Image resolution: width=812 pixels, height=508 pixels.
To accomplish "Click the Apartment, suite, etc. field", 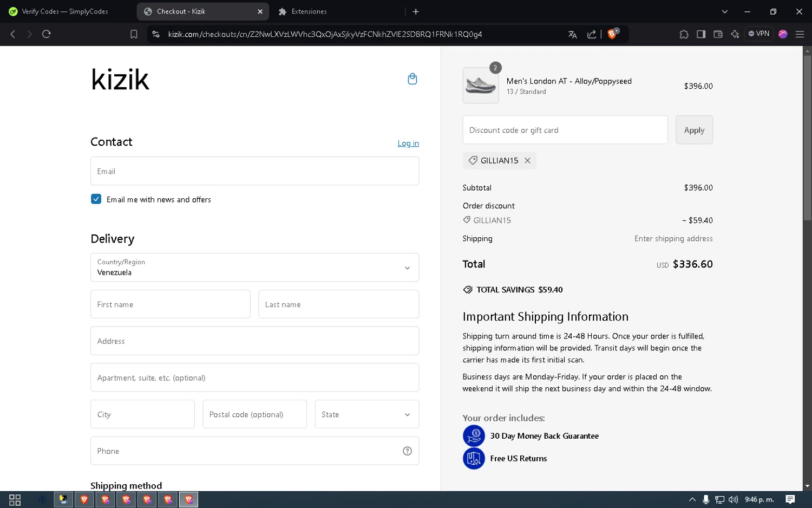I will tap(254, 377).
